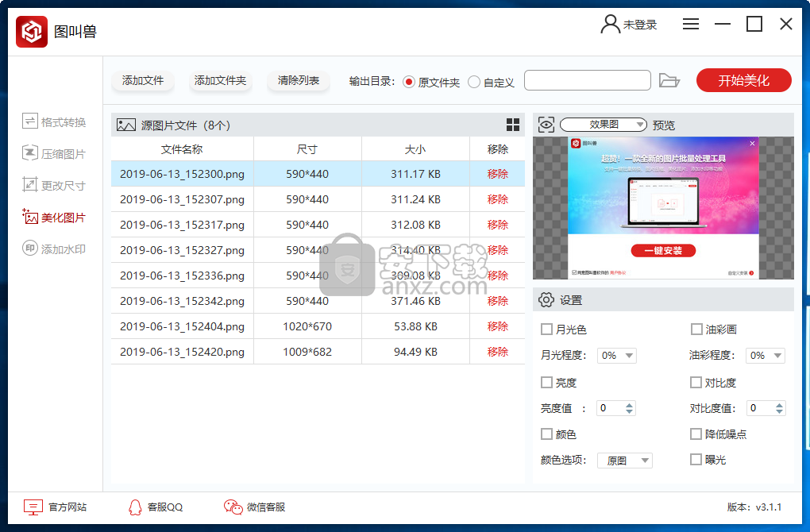Click the 1020*670 size cell
The width and height of the screenshot is (810, 532).
(307, 326)
